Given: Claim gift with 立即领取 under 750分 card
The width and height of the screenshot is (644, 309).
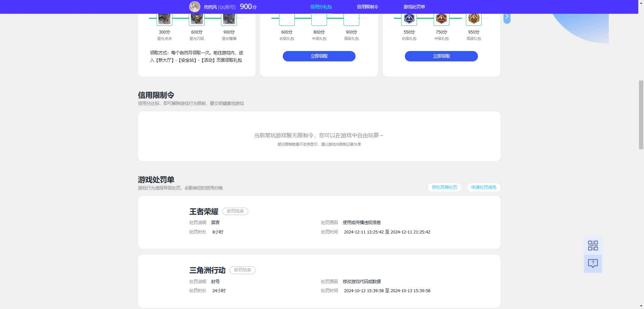Looking at the screenshot, I should [x=441, y=56].
